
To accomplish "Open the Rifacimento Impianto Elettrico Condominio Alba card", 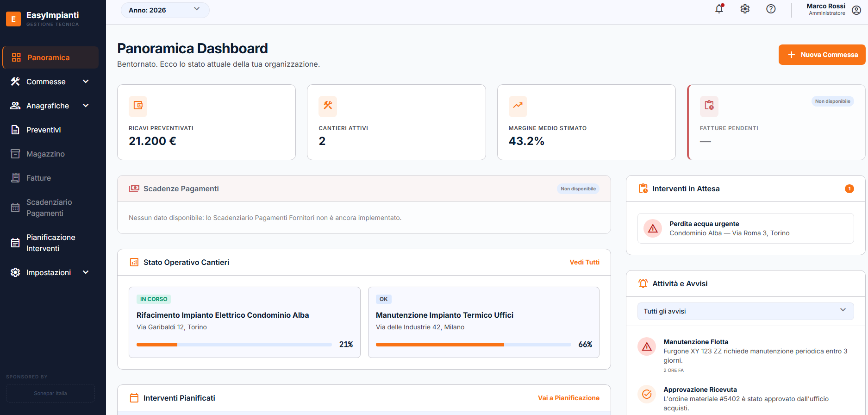I will [244, 322].
